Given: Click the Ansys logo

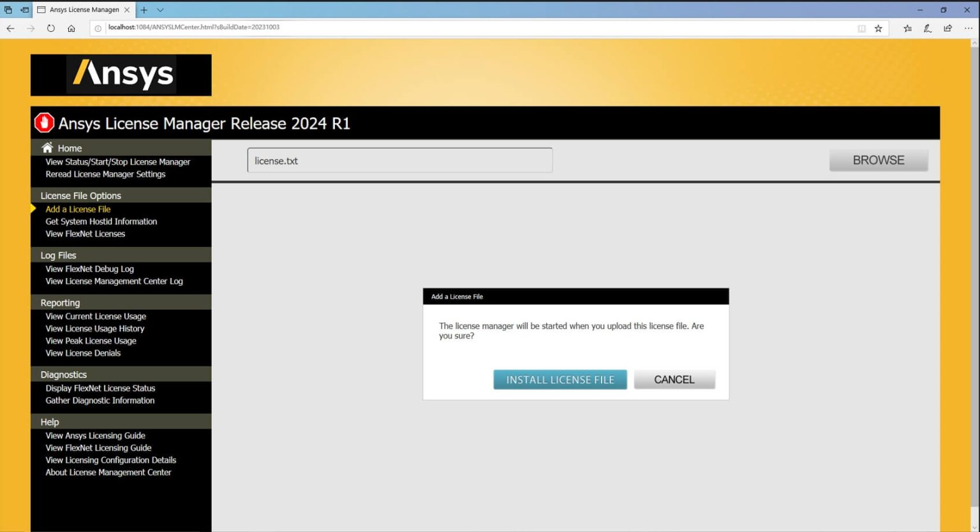Looking at the screenshot, I should [x=121, y=75].
